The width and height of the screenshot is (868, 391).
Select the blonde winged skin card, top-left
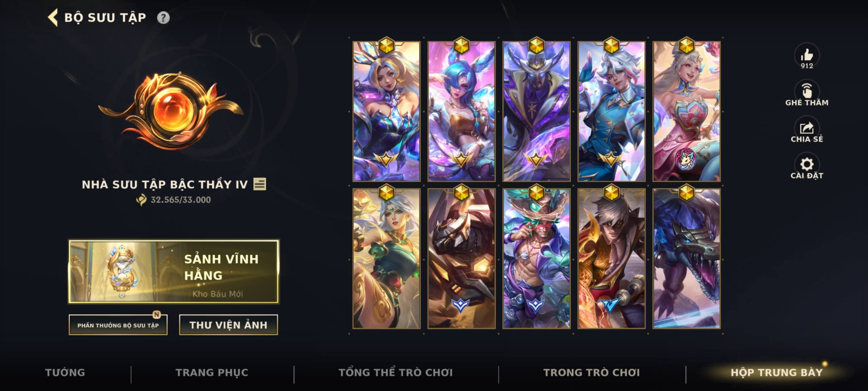click(386, 111)
